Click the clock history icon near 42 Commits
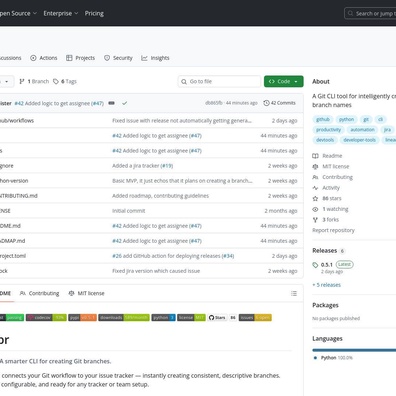 tap(266, 103)
